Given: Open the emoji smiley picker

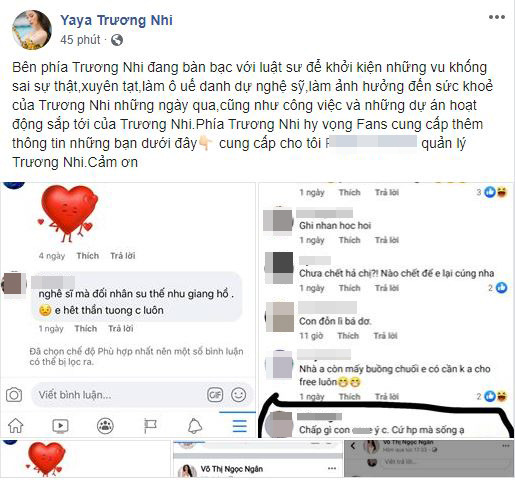Looking at the screenshot, I should tap(238, 395).
